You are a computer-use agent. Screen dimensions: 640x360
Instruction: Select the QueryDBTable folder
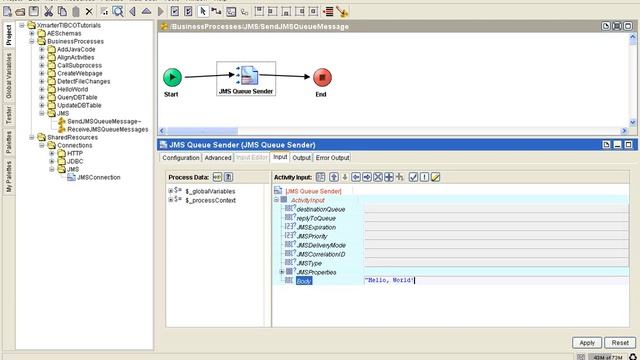click(77, 98)
